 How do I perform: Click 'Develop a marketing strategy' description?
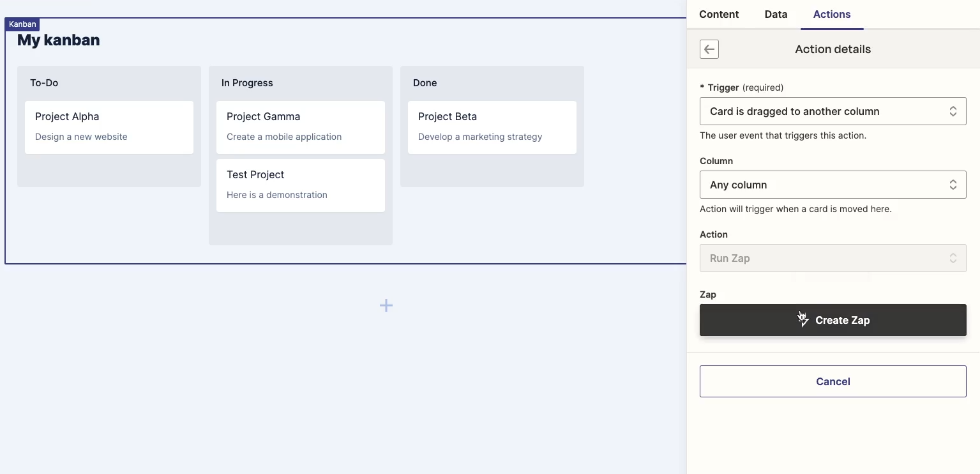click(x=480, y=137)
